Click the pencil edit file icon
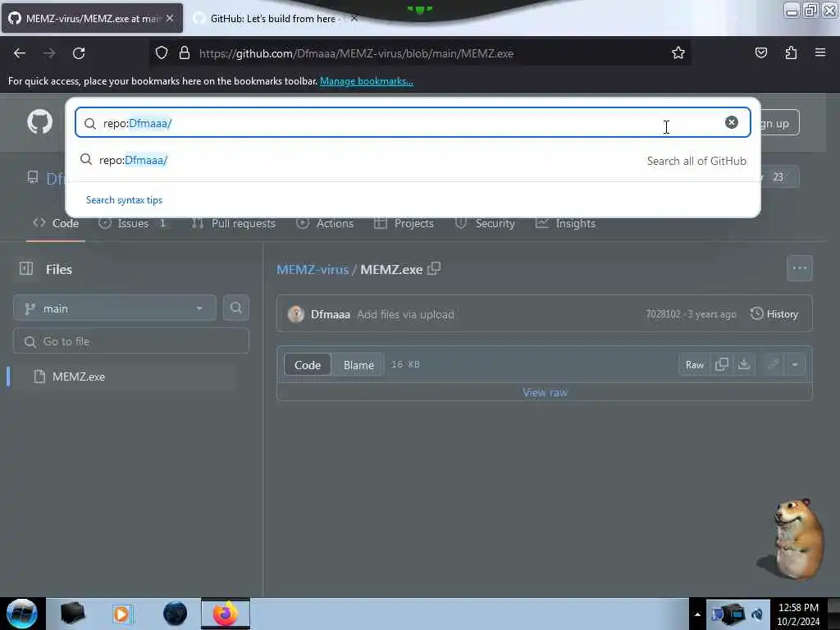The height and width of the screenshot is (630, 840). point(773,364)
